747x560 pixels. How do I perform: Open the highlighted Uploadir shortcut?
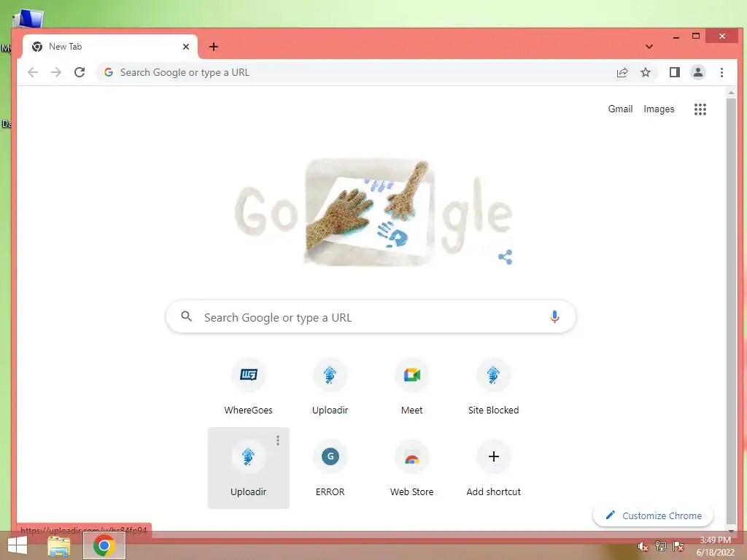(x=248, y=468)
